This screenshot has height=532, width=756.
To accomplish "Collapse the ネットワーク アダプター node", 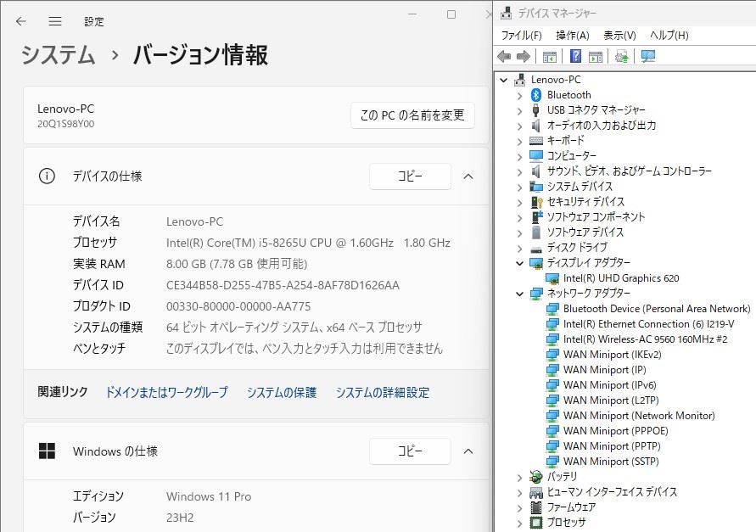I will pyautogui.click(x=519, y=294).
